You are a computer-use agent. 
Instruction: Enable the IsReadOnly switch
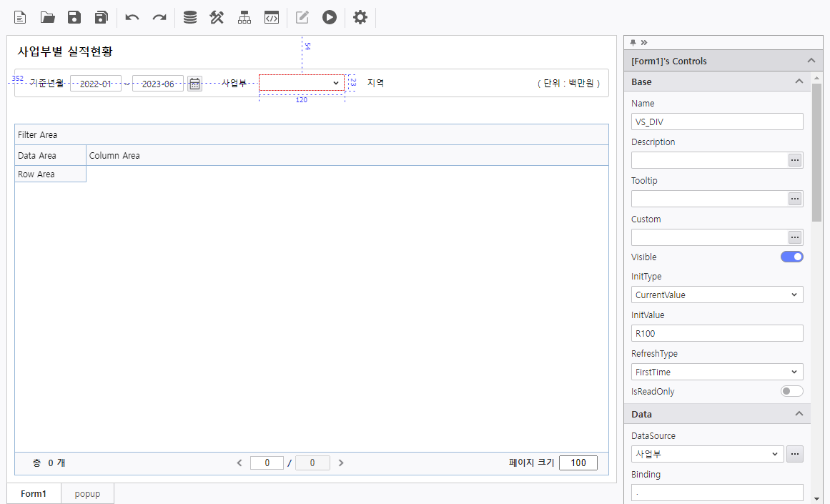point(791,391)
